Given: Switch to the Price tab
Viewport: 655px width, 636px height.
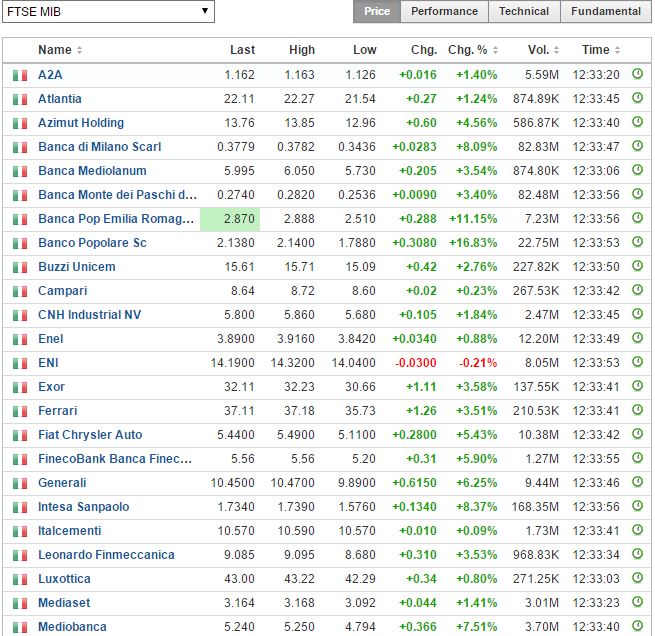Looking at the screenshot, I should tap(377, 11).
